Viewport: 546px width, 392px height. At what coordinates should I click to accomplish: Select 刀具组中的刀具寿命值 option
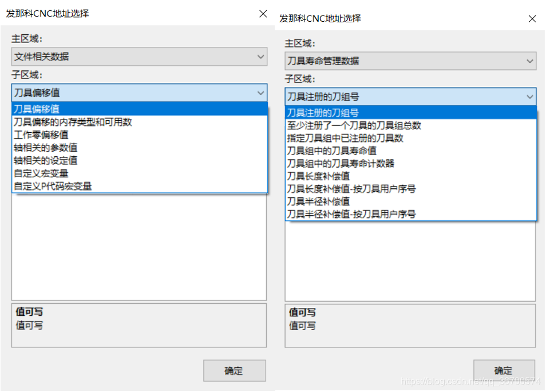click(x=410, y=151)
